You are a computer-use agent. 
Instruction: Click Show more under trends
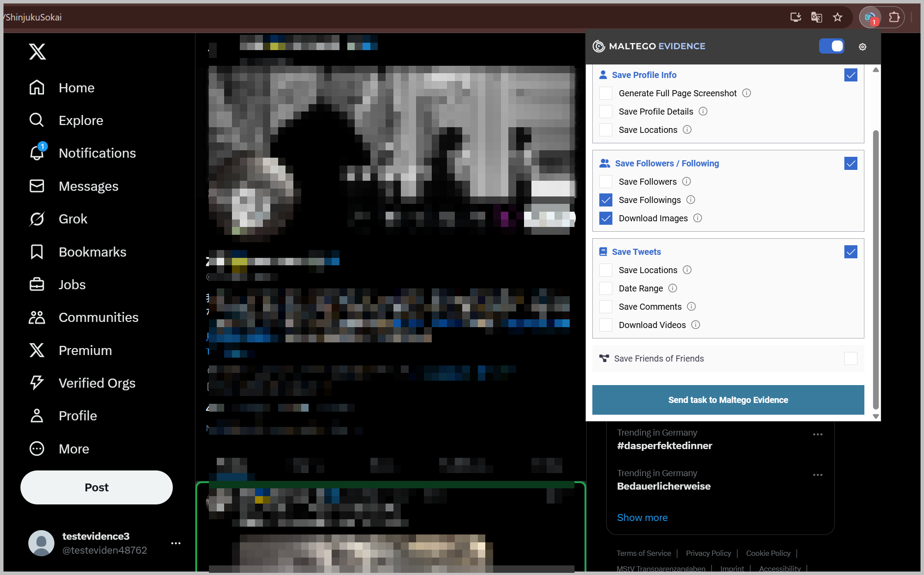(642, 517)
